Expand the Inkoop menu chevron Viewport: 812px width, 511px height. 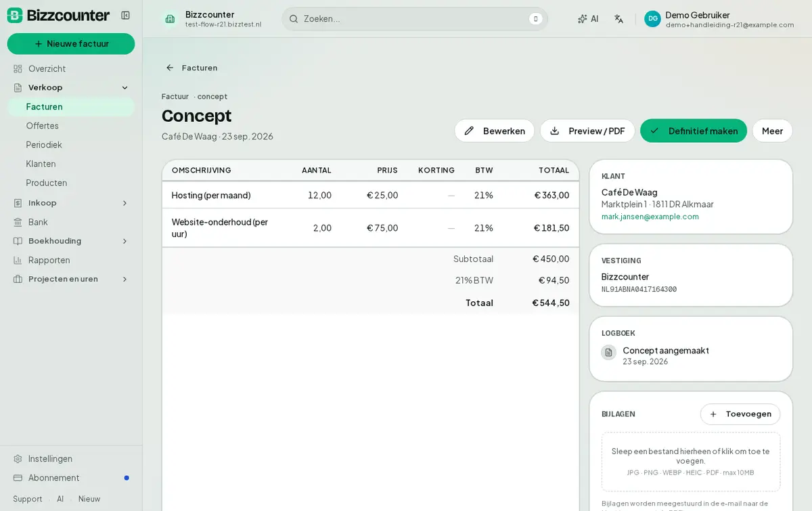[125, 203]
